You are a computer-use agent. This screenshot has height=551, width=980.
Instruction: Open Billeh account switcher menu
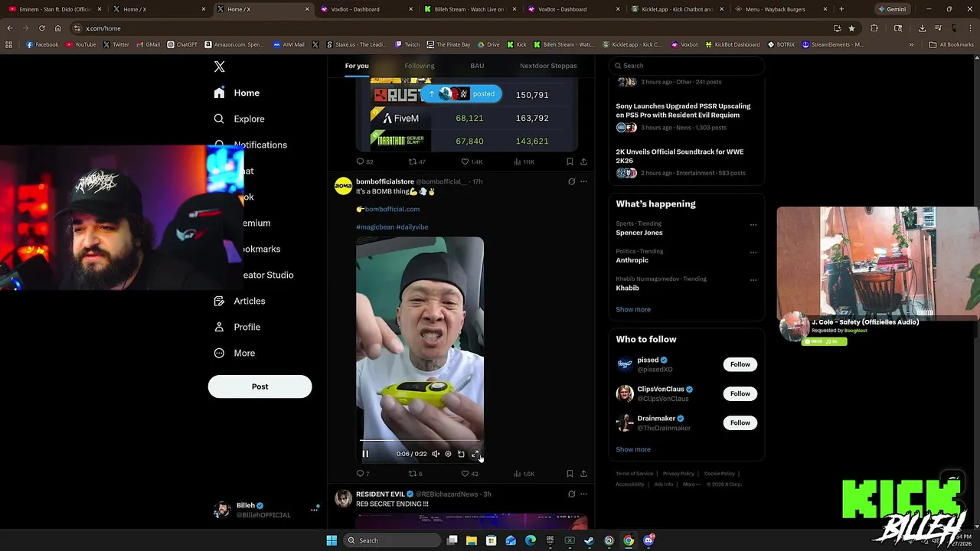coord(266,510)
